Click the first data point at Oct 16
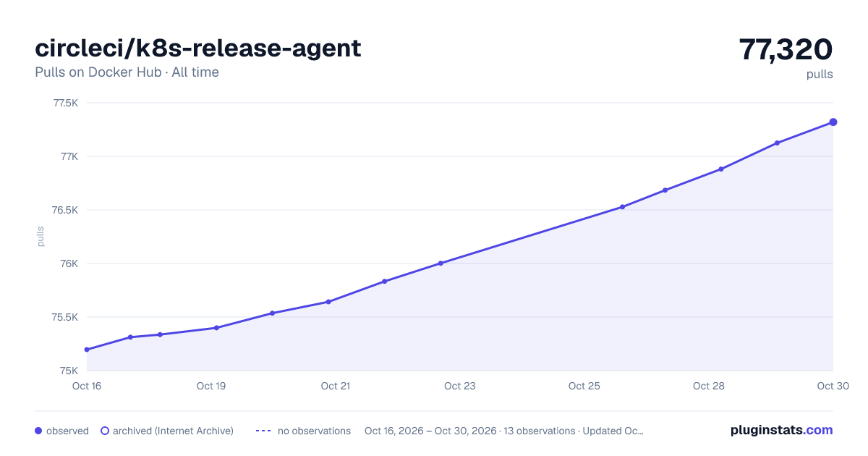This screenshot has height=456, width=868. coord(87,350)
